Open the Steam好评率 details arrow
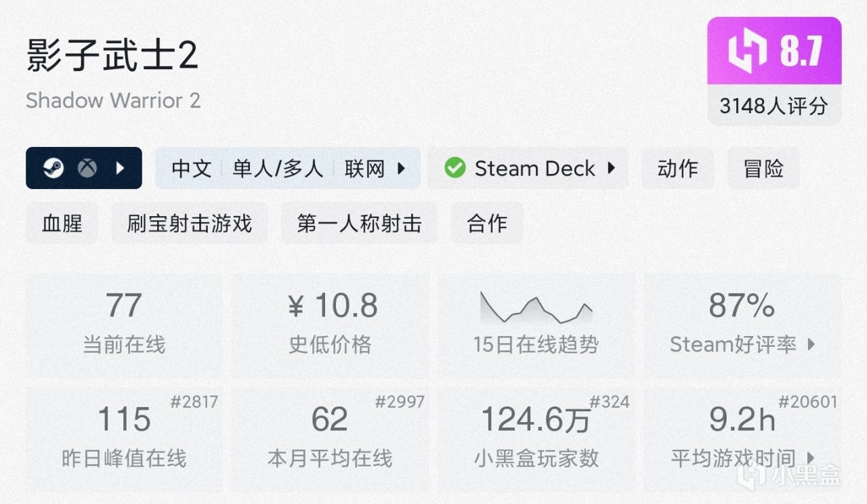867x504 pixels. click(x=811, y=345)
